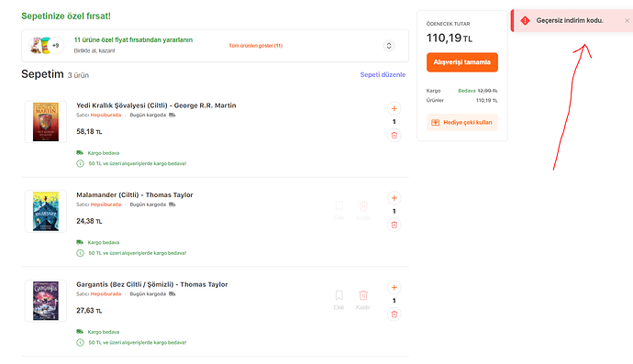Open Gargantis (Bez Ciltli / Şömizli) product title
633x364 pixels.
point(152,284)
